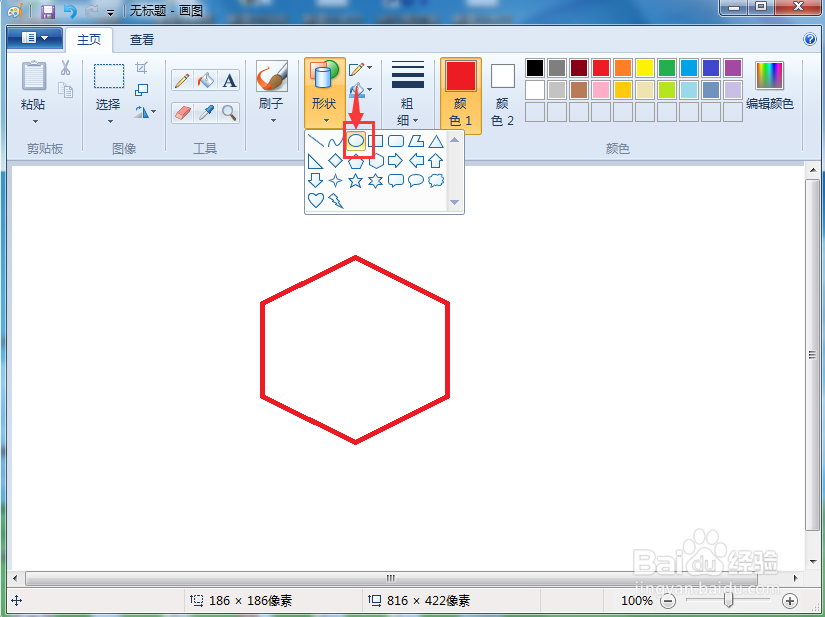Pick the Six-point star shape
This screenshot has height=617, width=825.
[x=375, y=181]
